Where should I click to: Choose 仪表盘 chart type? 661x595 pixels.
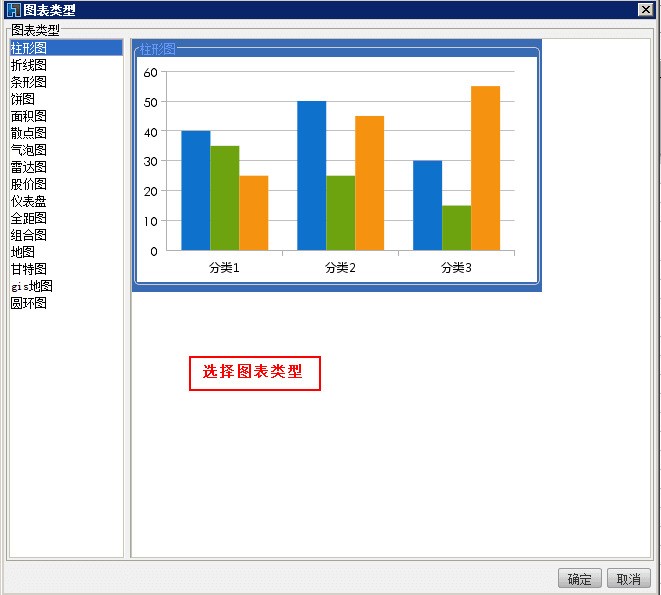click(29, 201)
